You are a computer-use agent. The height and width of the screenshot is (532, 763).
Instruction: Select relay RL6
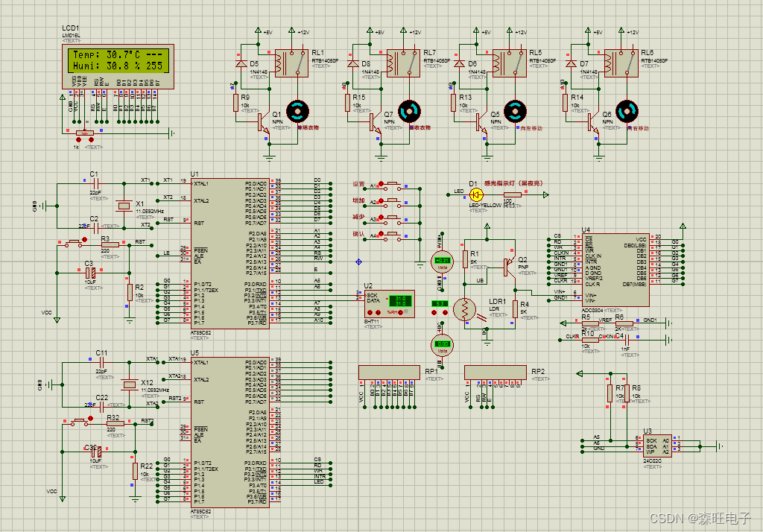pyautogui.click(x=621, y=63)
